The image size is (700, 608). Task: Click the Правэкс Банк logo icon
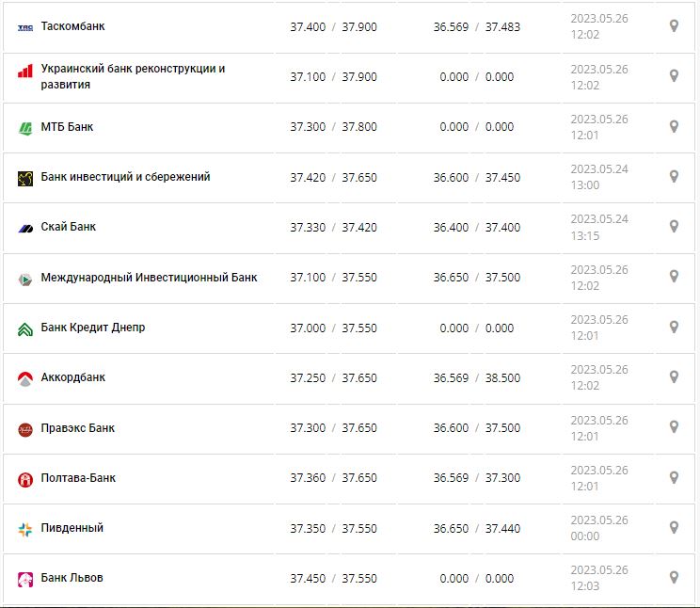pyautogui.click(x=25, y=429)
